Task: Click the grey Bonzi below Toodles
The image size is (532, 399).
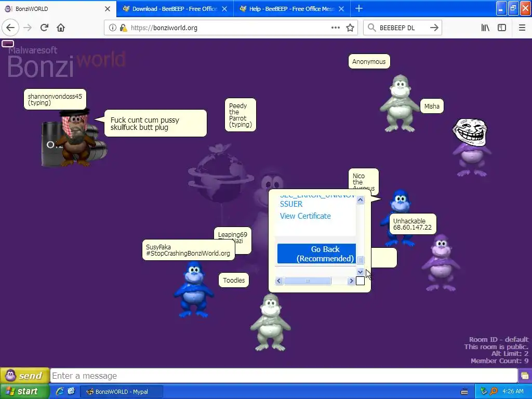Action: tap(270, 322)
